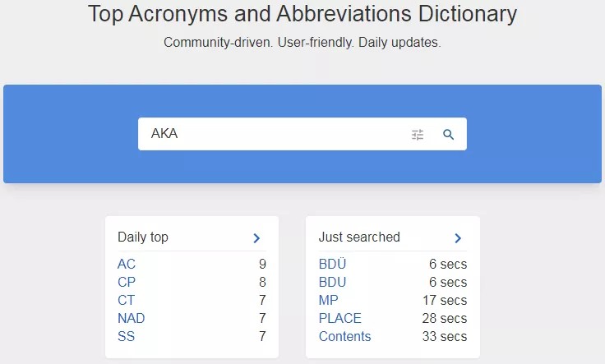The image size is (605, 364).
Task: Select the CT acronym link
Action: click(127, 301)
